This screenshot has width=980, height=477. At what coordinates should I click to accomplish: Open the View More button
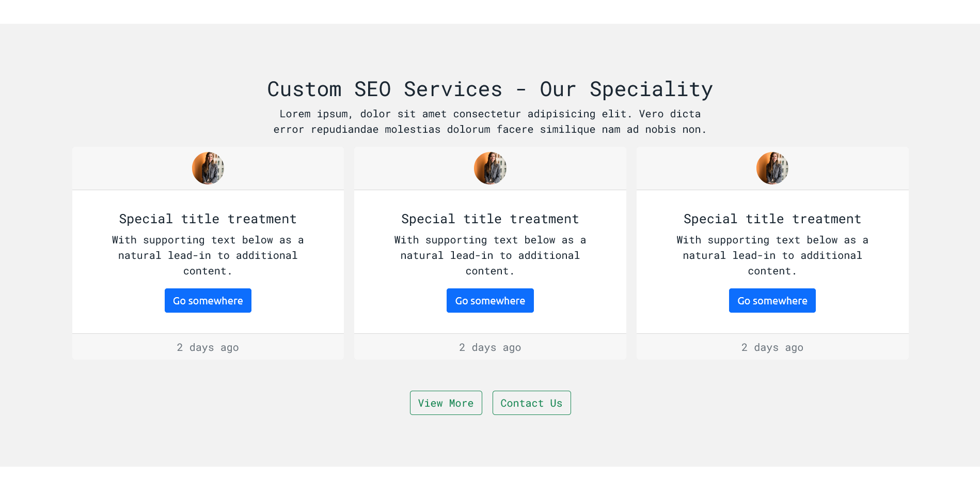click(x=446, y=403)
